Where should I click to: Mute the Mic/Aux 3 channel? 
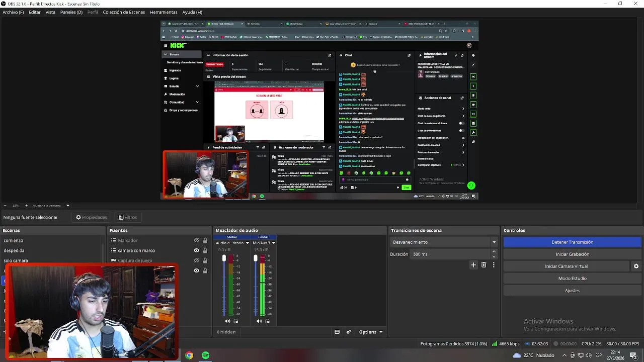coord(259,321)
